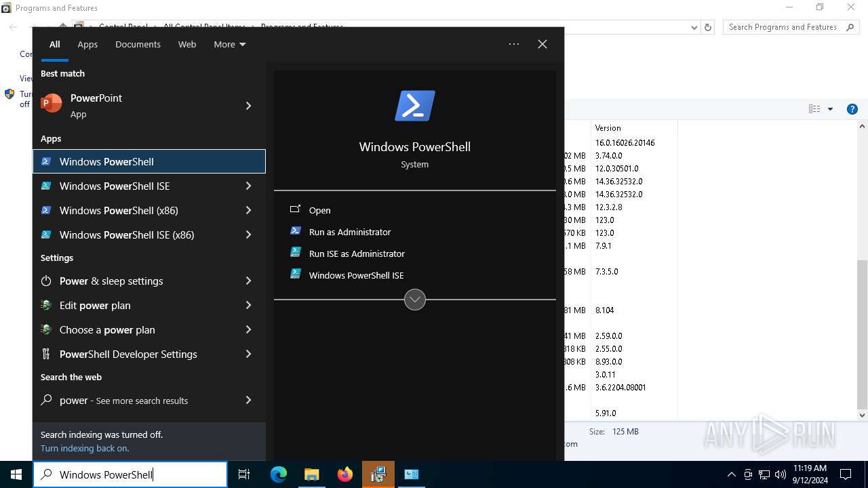Open the More filter dropdown
The width and height of the screenshot is (868, 488).
click(x=229, y=44)
